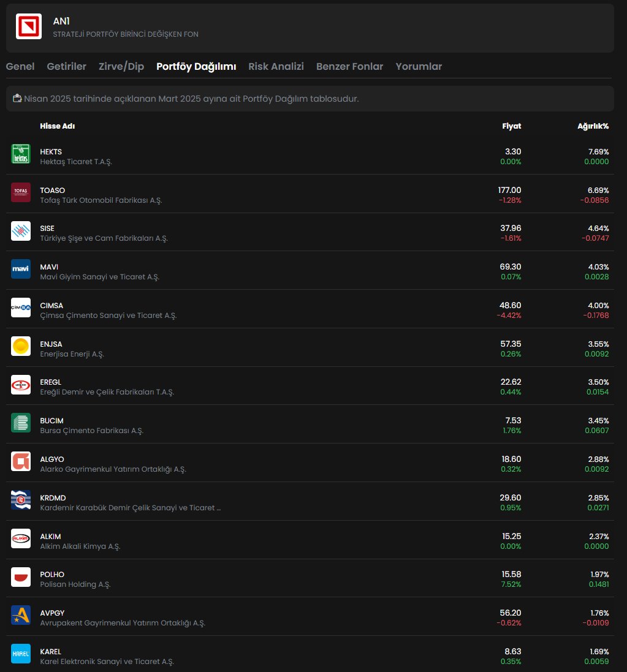Open the EREGL stock ticker
This screenshot has height=672, width=627.
pyautogui.click(x=51, y=382)
